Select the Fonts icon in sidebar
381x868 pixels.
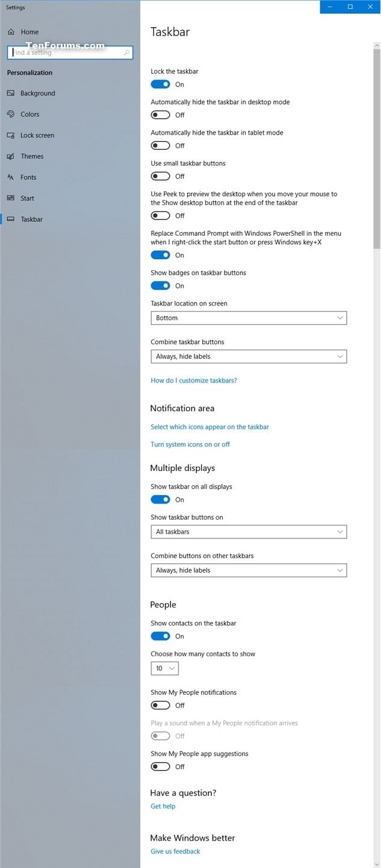11,177
